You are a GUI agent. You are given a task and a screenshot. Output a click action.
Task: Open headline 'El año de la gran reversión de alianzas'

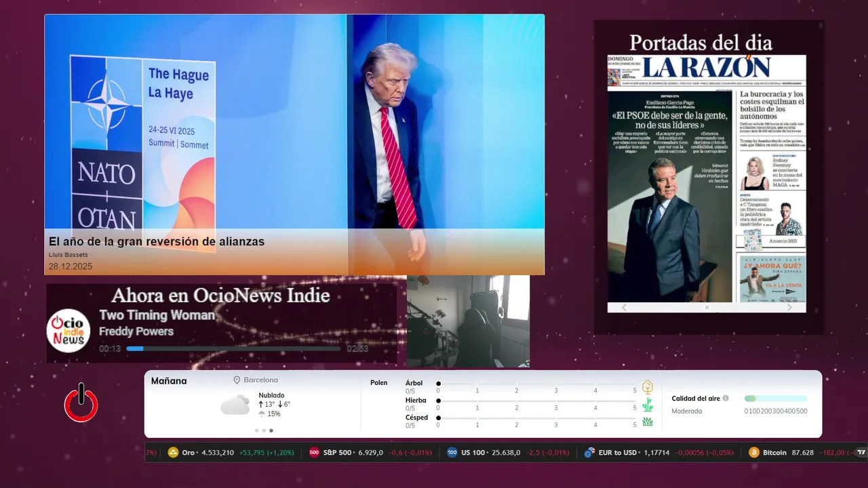(x=157, y=241)
